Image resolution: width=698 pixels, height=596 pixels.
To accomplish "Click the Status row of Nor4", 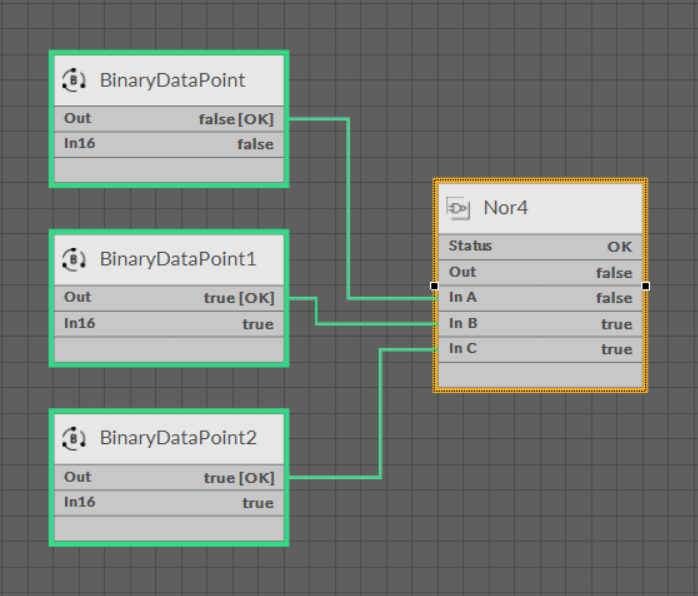I will tap(540, 246).
